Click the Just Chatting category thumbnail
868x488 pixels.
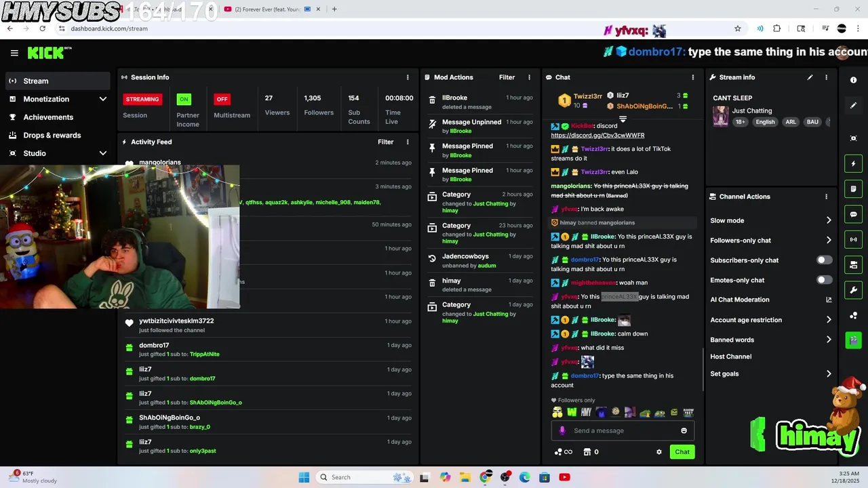(x=720, y=116)
